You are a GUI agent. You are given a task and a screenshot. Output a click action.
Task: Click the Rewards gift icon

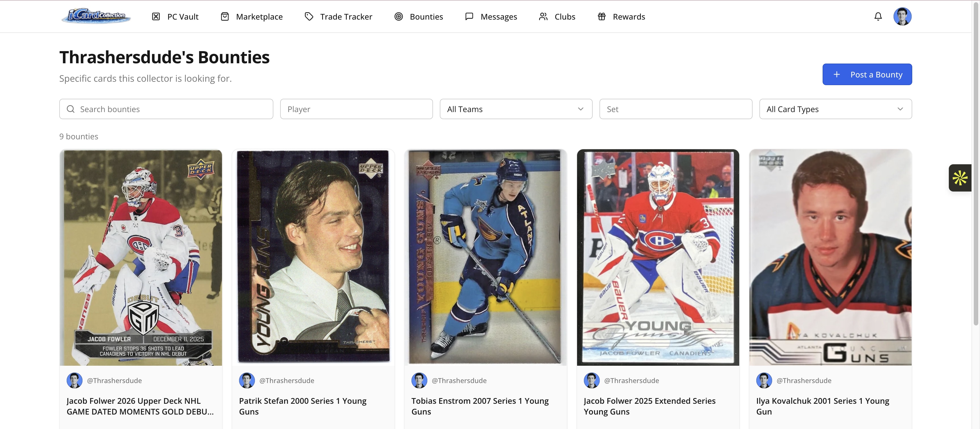(x=601, y=16)
